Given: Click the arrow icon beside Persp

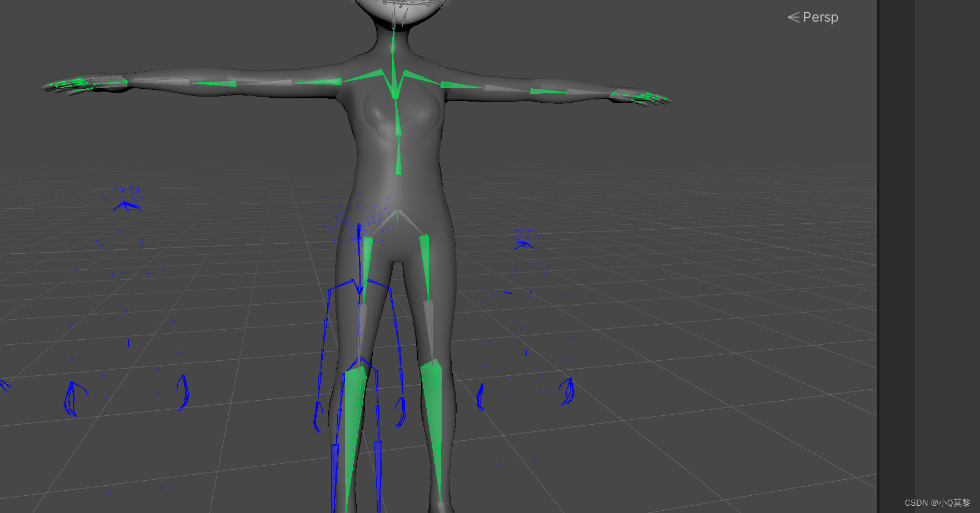Looking at the screenshot, I should (x=793, y=17).
